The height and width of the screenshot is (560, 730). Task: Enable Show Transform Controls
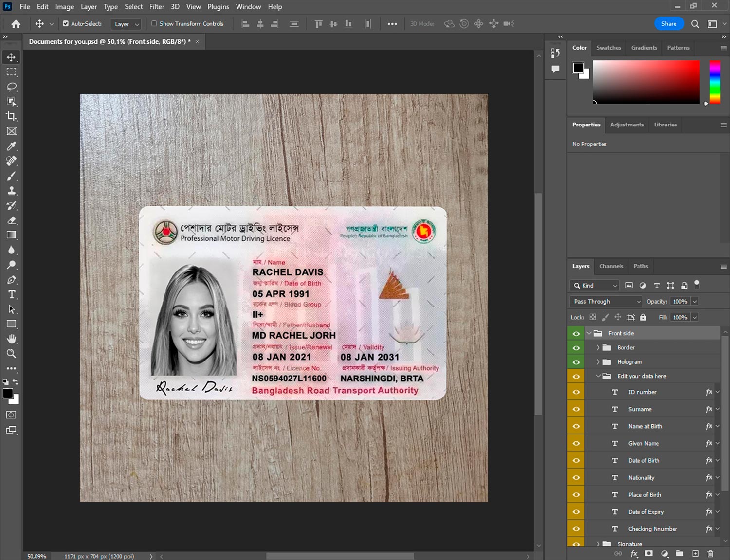tap(154, 23)
